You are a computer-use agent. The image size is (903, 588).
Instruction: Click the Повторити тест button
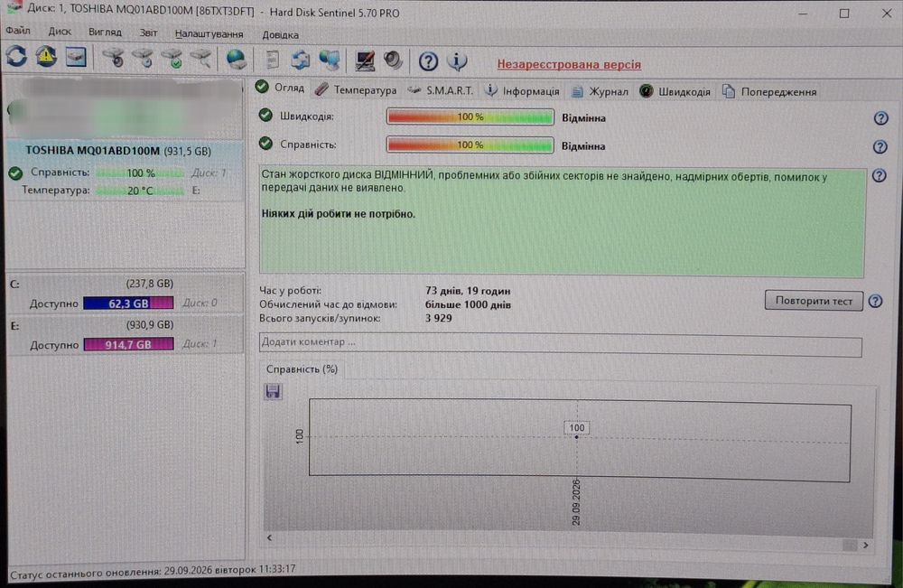(x=814, y=301)
